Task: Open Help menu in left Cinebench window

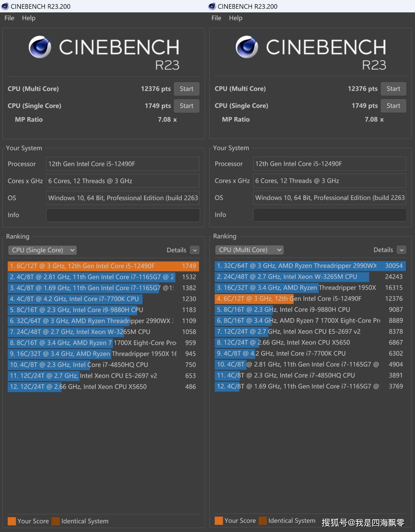Action: coord(29,18)
